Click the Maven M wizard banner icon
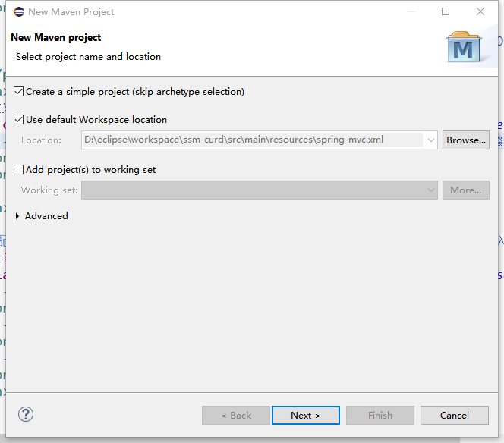504x443 pixels. click(463, 49)
